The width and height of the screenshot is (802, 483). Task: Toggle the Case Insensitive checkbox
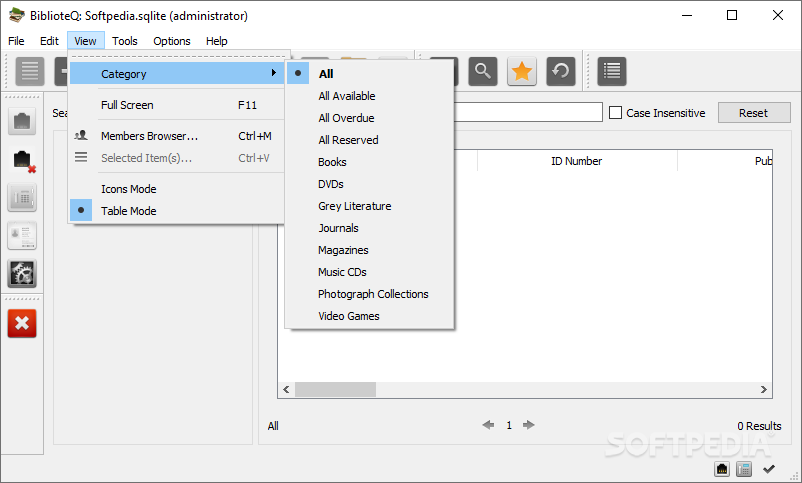click(x=615, y=113)
